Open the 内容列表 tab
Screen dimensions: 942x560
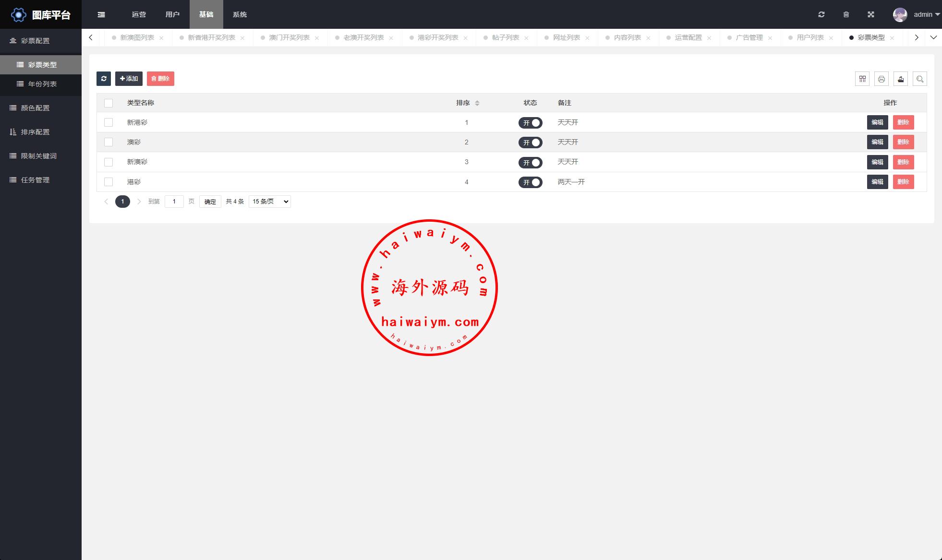point(627,37)
